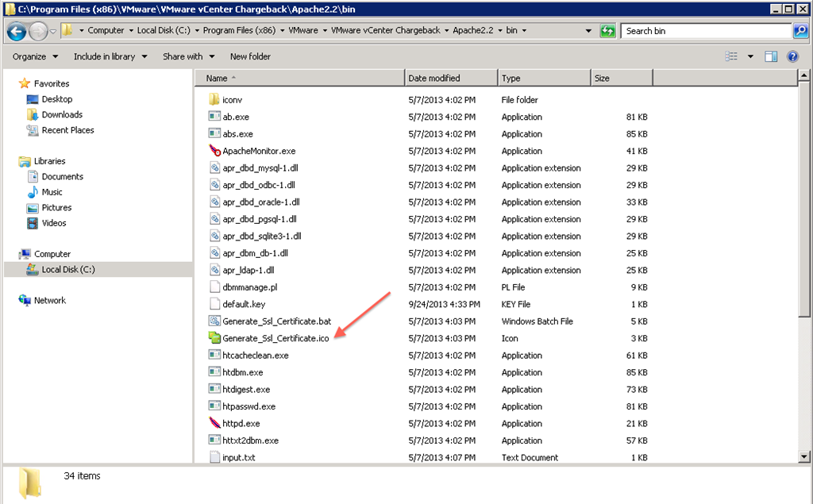
Task: Click the Computer icon in sidebar
Action: pos(25,254)
